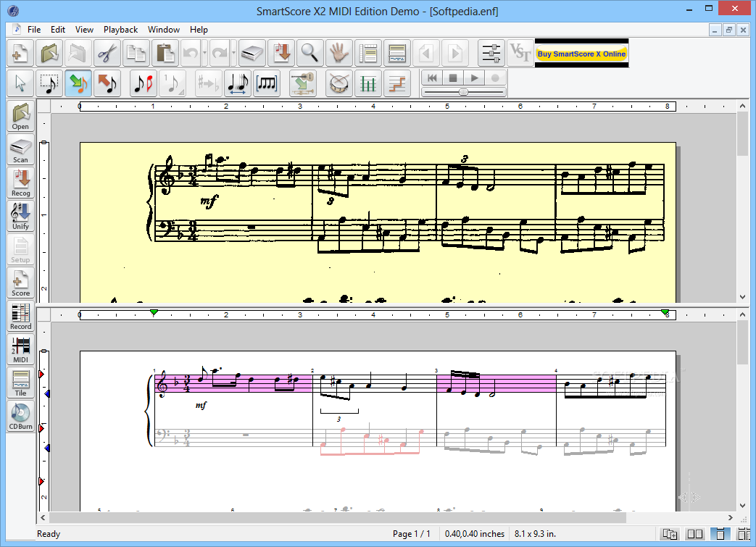756x547 pixels.
Task: Click the add pages status bar icon
Action: click(x=670, y=533)
